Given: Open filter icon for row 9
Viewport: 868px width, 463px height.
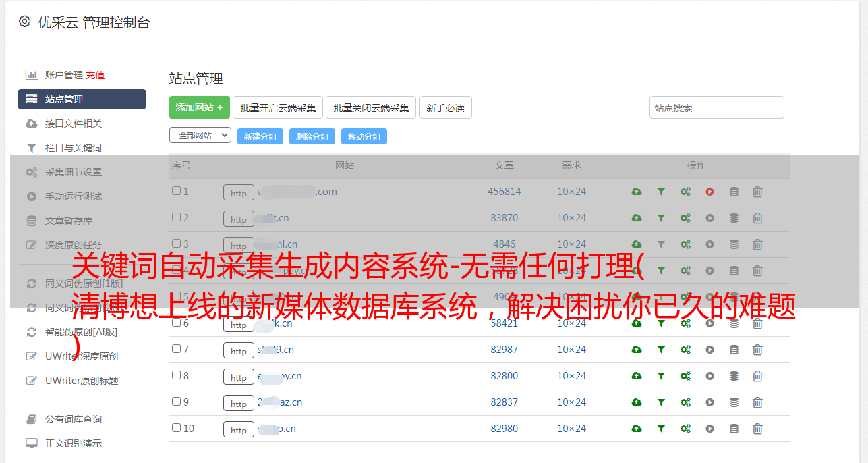Looking at the screenshot, I should click(661, 402).
